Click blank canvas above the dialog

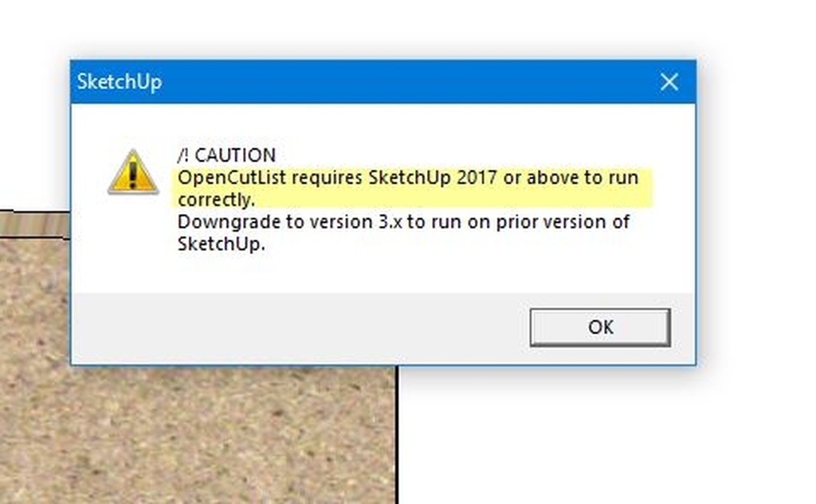pyautogui.click(x=406, y=29)
